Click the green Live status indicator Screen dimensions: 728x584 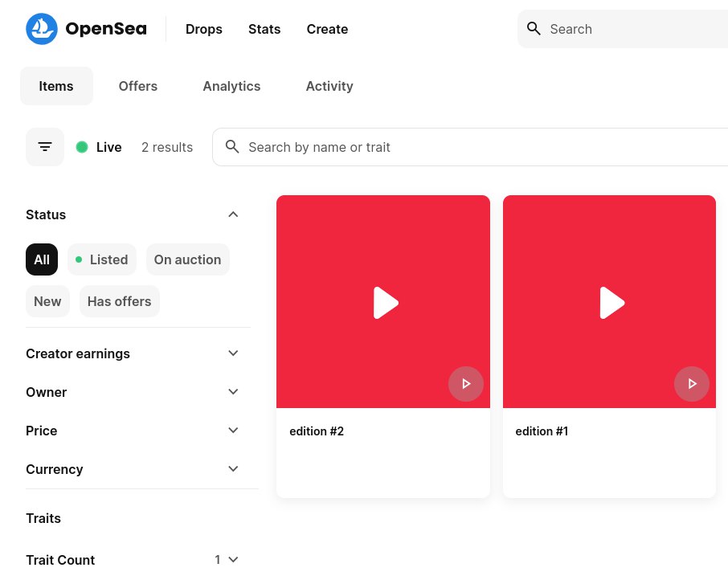pyautogui.click(x=82, y=147)
